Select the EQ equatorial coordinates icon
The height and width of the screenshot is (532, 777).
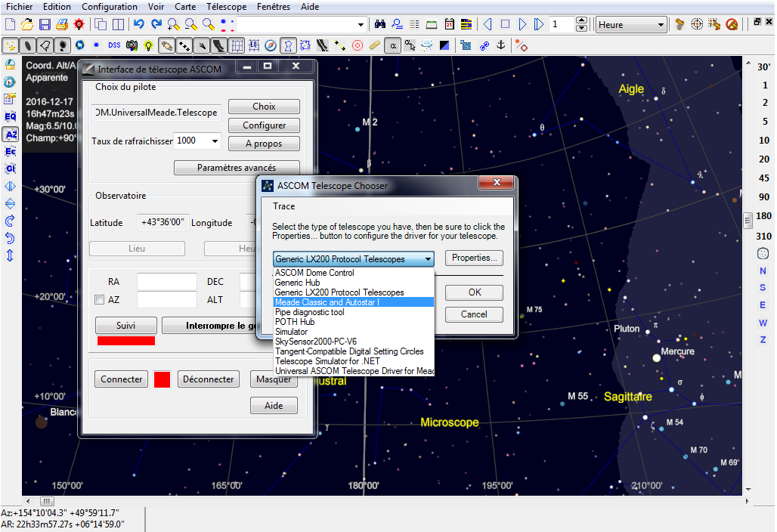click(11, 117)
